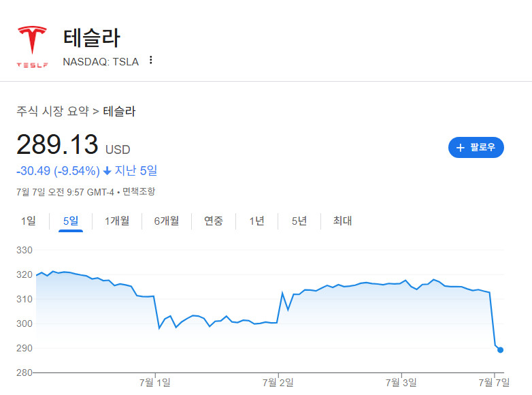Viewport: 532px width, 395px height.
Task: Open the 주식 시장 요약 breadcrumb link
Action: (53, 111)
